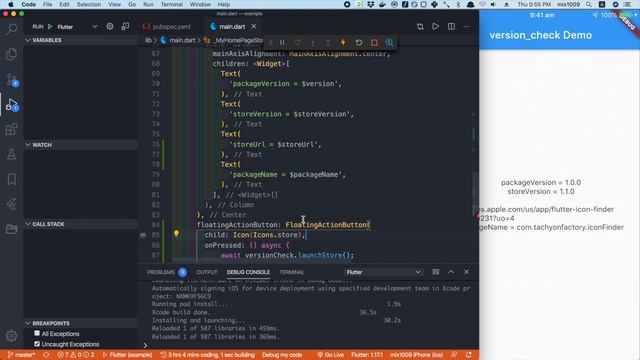Collapse the BREAKPOINTS section

(28, 323)
